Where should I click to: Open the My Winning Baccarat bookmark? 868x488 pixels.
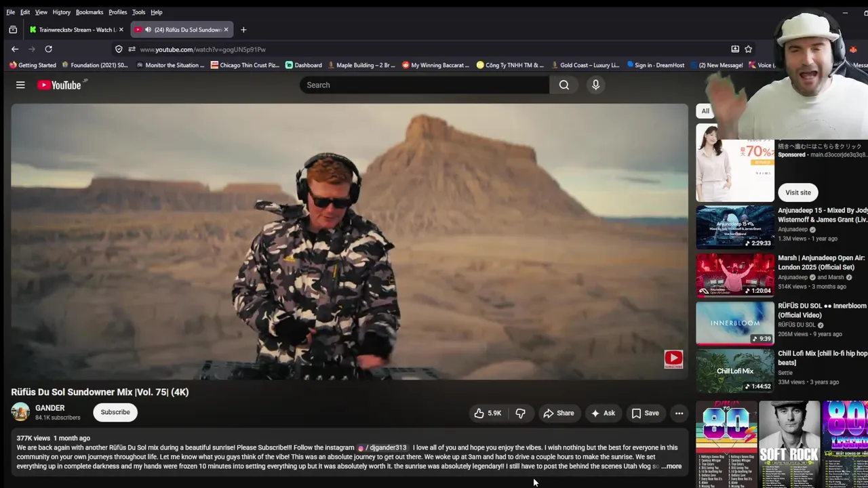point(435,65)
